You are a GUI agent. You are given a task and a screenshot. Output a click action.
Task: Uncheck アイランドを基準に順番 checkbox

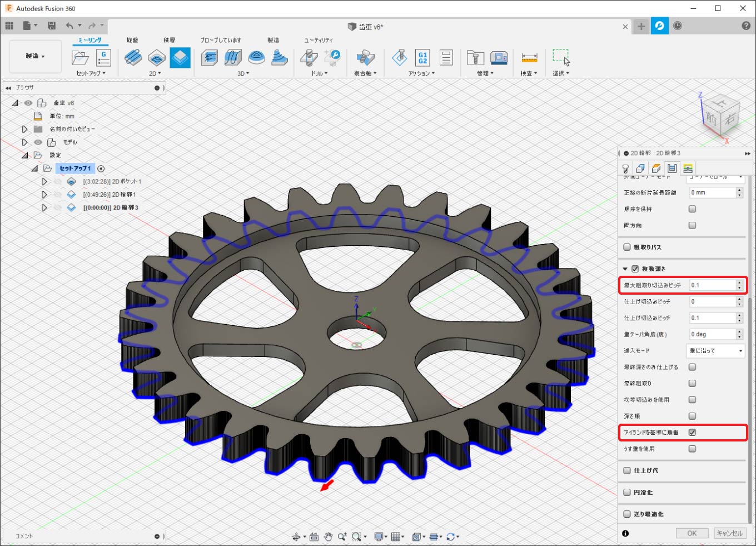point(692,432)
